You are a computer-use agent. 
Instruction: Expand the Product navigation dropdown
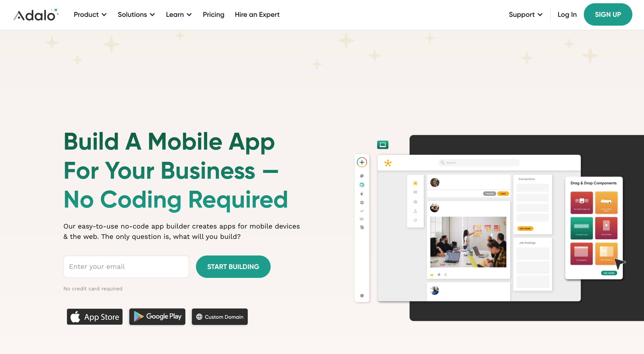tap(90, 14)
